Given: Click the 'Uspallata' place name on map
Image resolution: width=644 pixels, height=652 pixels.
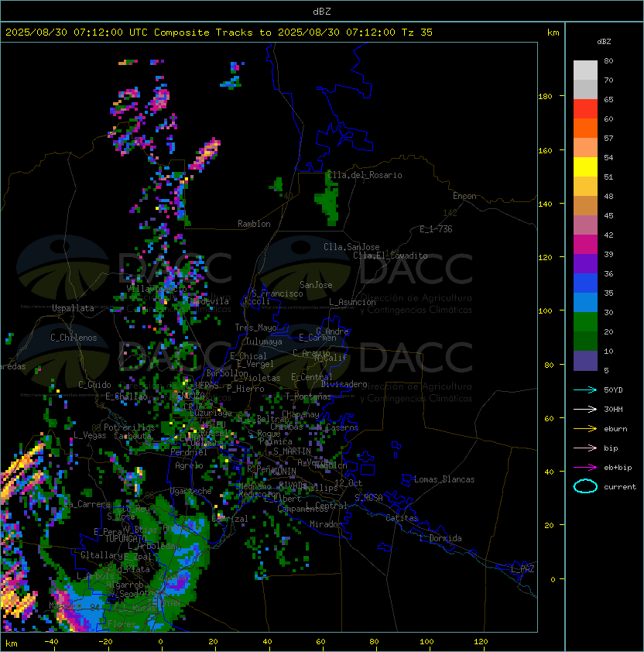Looking at the screenshot, I should [73, 308].
